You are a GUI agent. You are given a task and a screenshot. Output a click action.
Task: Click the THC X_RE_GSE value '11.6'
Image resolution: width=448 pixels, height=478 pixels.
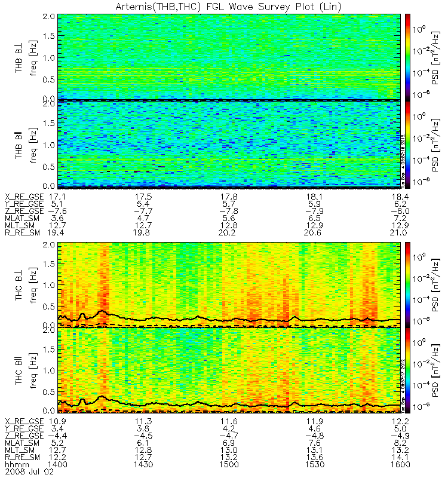pos(229,421)
